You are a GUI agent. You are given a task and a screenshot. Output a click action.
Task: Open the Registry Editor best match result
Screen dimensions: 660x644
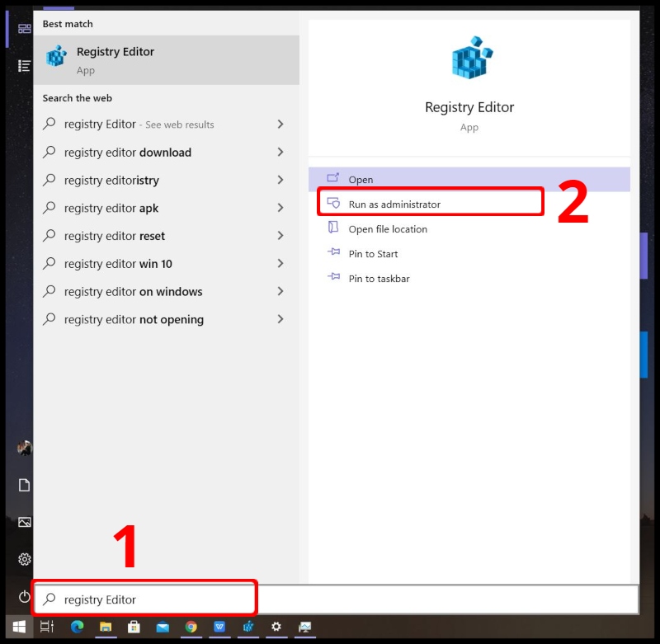[x=167, y=60]
